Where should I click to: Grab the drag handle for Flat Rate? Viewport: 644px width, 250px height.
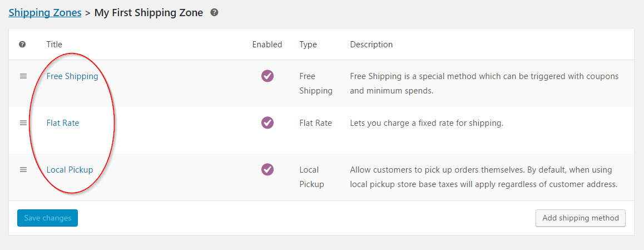23,123
